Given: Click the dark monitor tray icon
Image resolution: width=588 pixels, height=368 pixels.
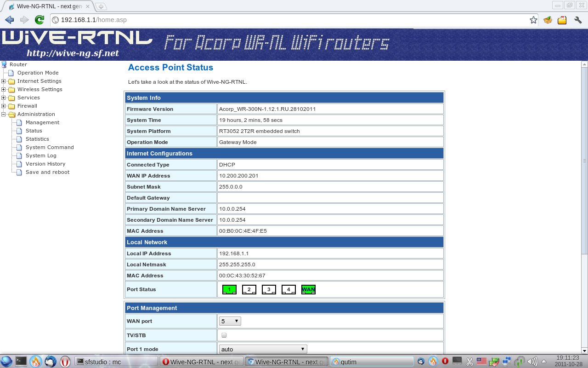Looking at the screenshot, I should pos(457,362).
